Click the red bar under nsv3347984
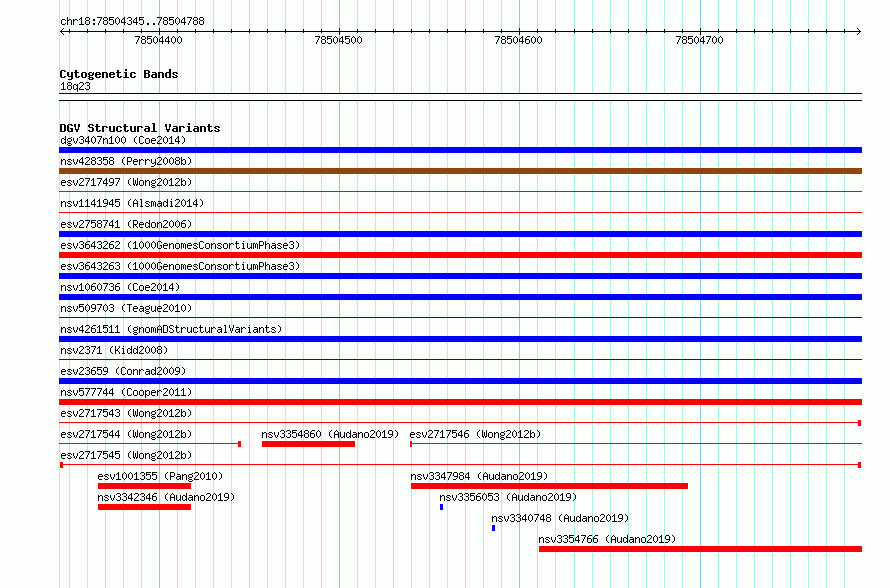Image resolution: width=890 pixels, height=588 pixels. [x=549, y=486]
